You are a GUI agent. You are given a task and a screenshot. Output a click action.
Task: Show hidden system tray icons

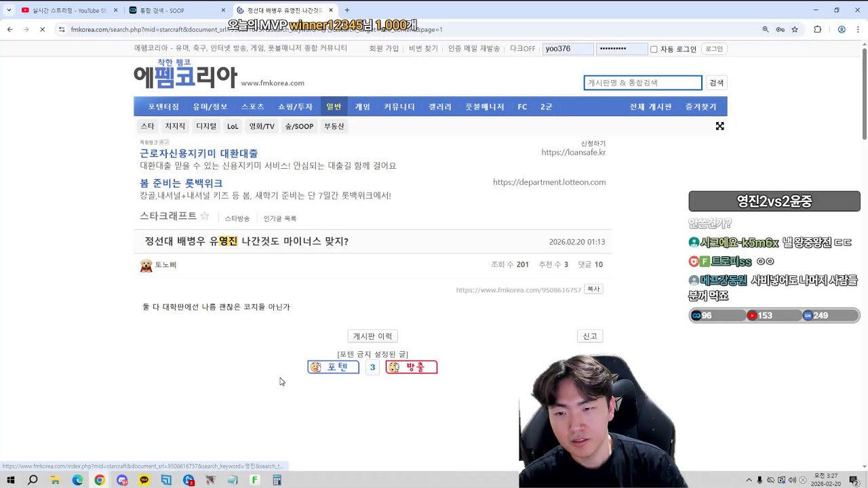[x=749, y=480]
